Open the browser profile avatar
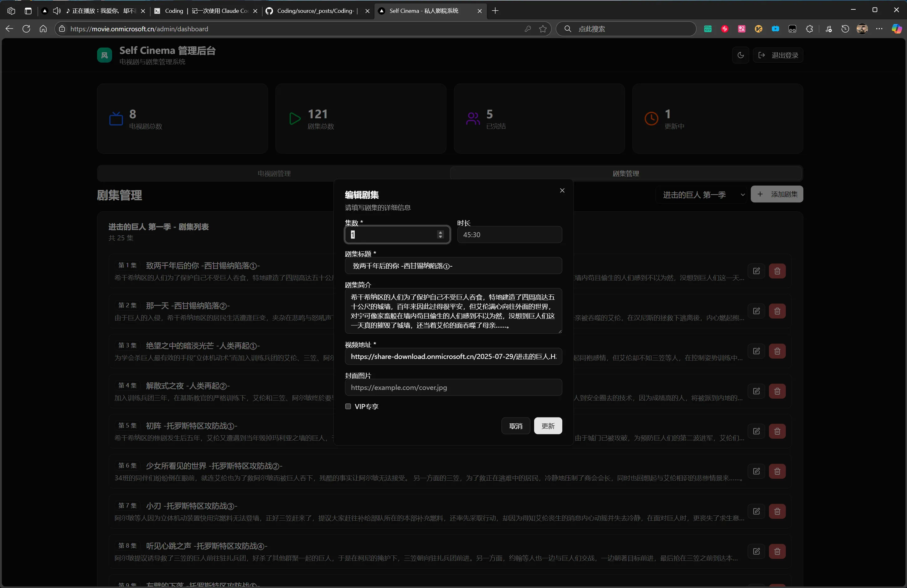907x588 pixels. [x=862, y=29]
